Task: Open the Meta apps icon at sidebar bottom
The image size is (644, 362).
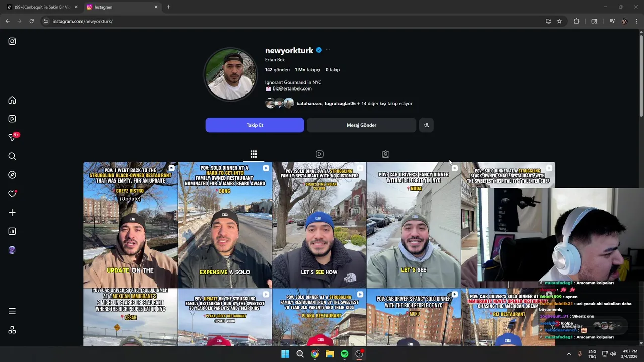Action: 12,330
